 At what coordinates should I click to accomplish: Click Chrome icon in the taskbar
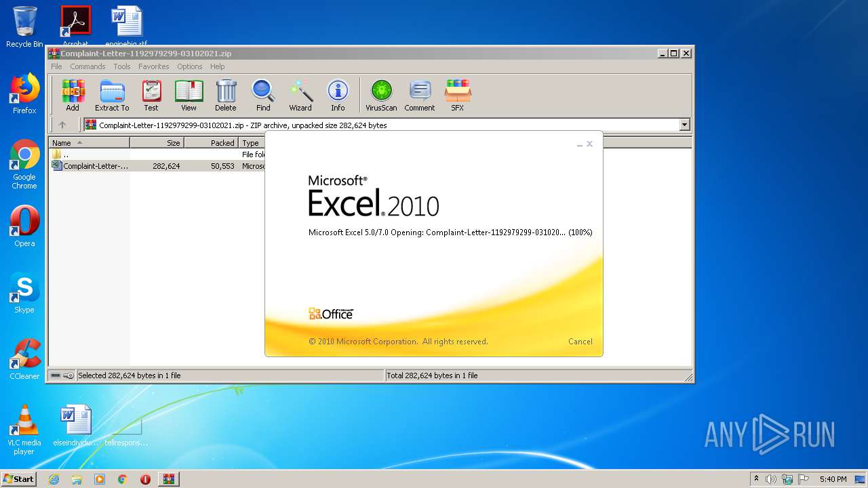point(122,479)
